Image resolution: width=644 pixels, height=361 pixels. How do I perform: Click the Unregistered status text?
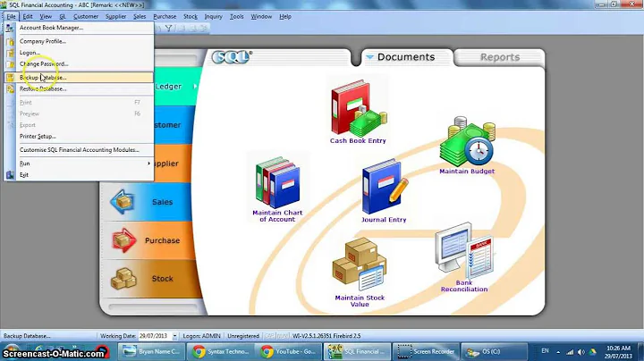(x=243, y=336)
